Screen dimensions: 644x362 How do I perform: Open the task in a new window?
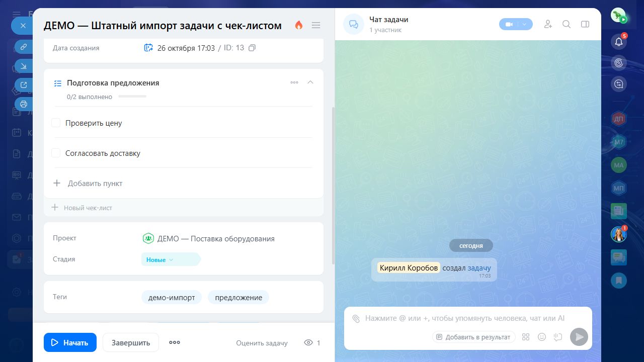(x=23, y=85)
